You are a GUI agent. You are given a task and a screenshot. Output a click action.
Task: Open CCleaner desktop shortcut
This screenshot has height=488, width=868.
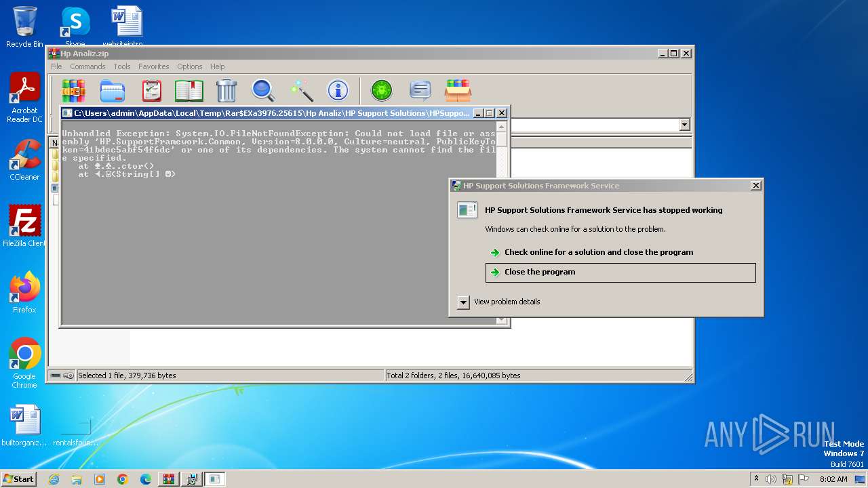pos(24,160)
